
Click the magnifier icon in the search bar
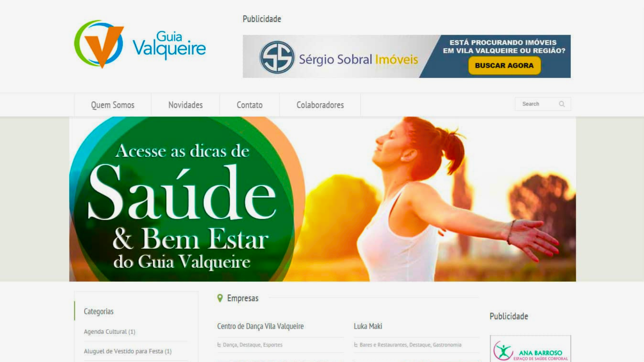point(561,104)
